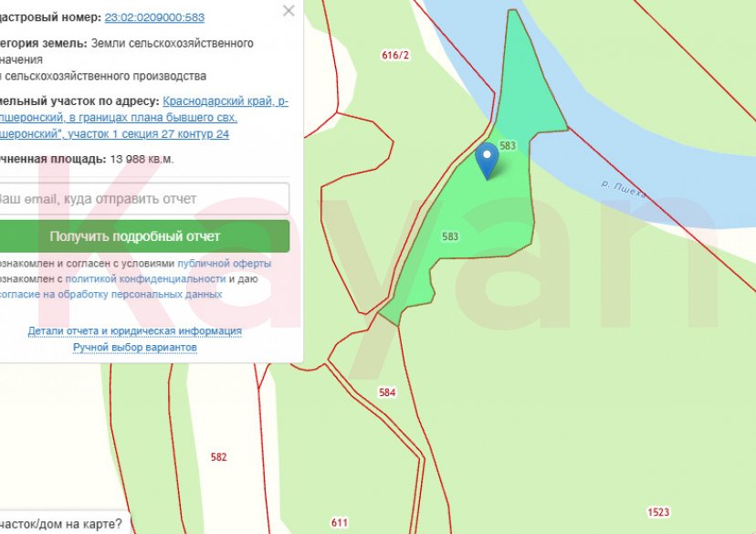Open cadastral number 23:02:0209000:583 link
This screenshot has width=756, height=534.
pos(154,17)
